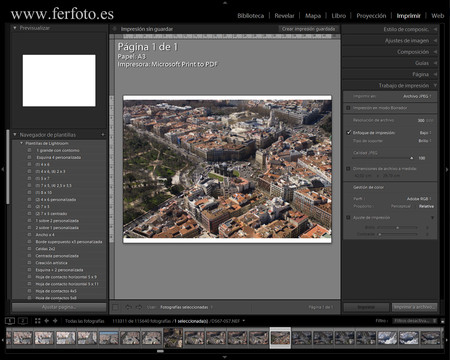Collapse the Previsualizar panel
This screenshot has width=450, height=360.
click(15, 28)
